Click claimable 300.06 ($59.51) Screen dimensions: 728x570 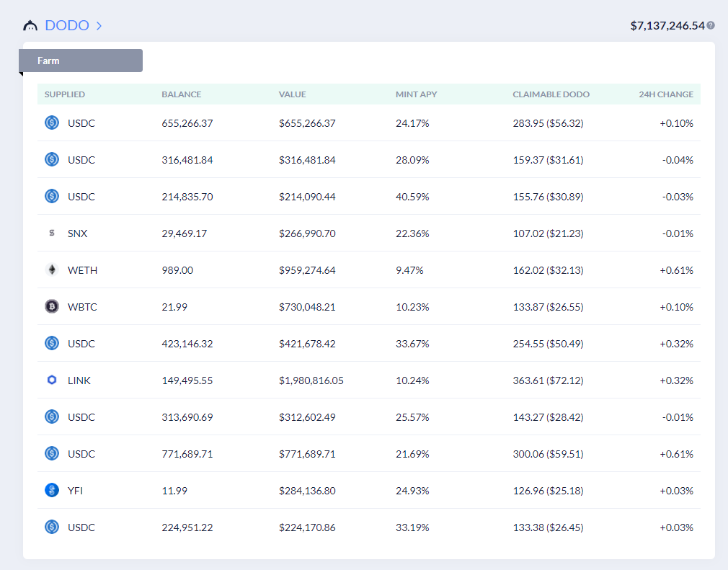[548, 453]
